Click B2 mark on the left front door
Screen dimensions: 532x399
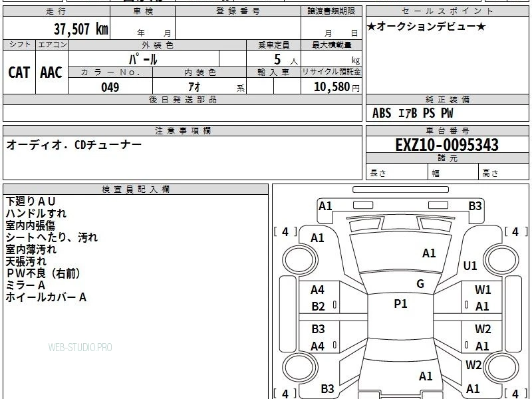(x=319, y=307)
